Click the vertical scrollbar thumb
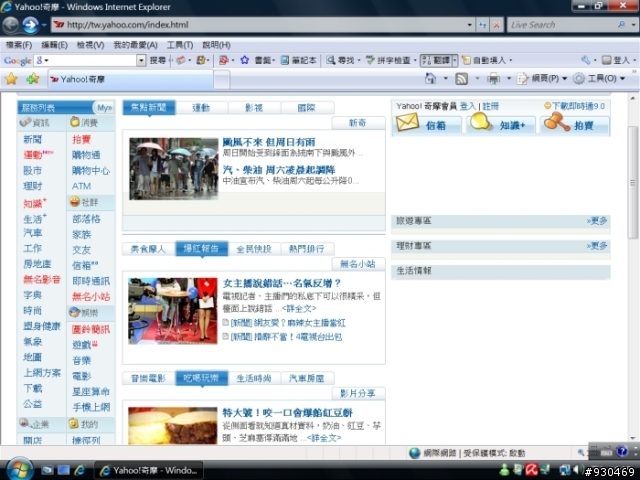The height and width of the screenshot is (480, 640). click(x=633, y=182)
